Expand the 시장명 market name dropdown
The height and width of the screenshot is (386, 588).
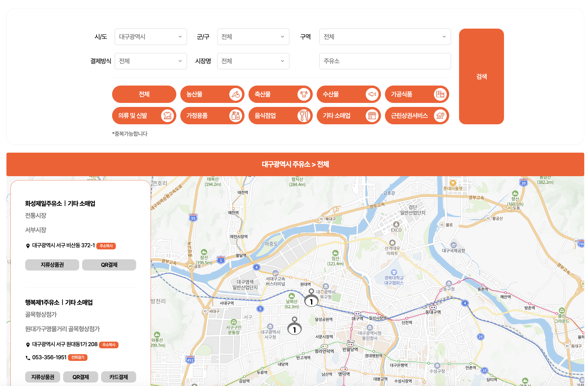click(x=253, y=61)
